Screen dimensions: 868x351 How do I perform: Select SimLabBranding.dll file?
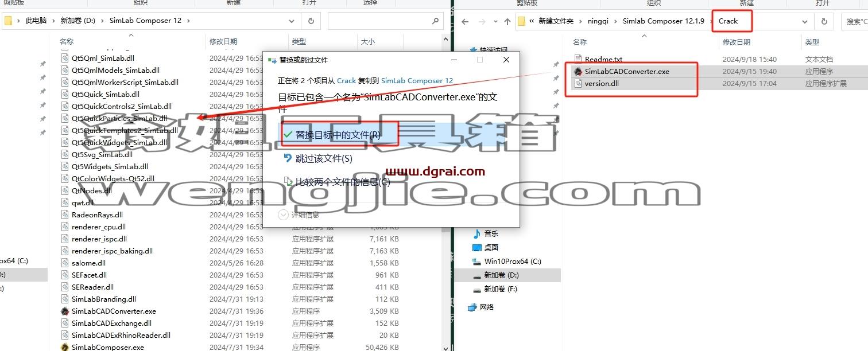pos(103,299)
